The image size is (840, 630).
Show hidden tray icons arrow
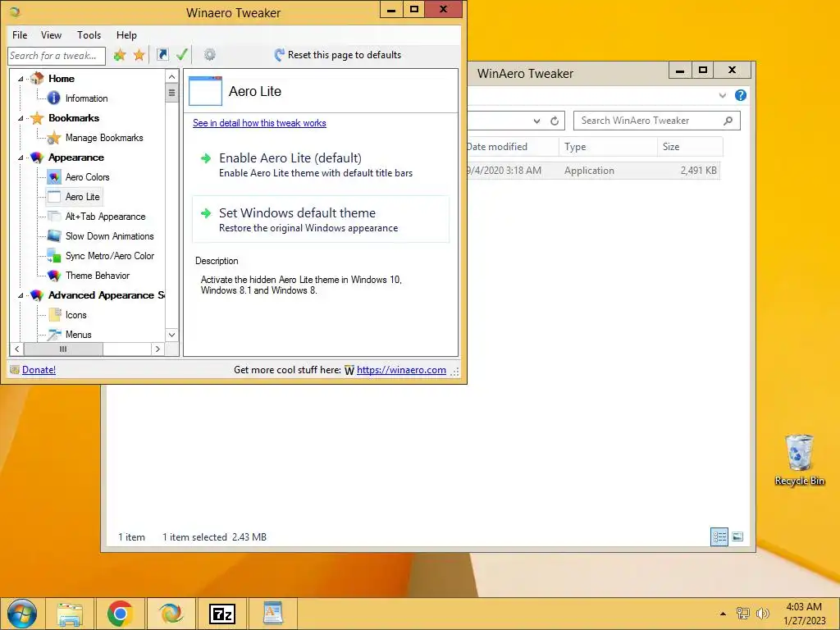click(x=723, y=614)
